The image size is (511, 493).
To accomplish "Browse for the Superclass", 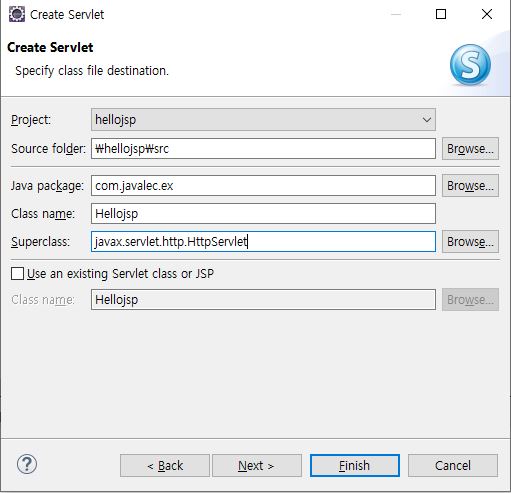I will (470, 242).
